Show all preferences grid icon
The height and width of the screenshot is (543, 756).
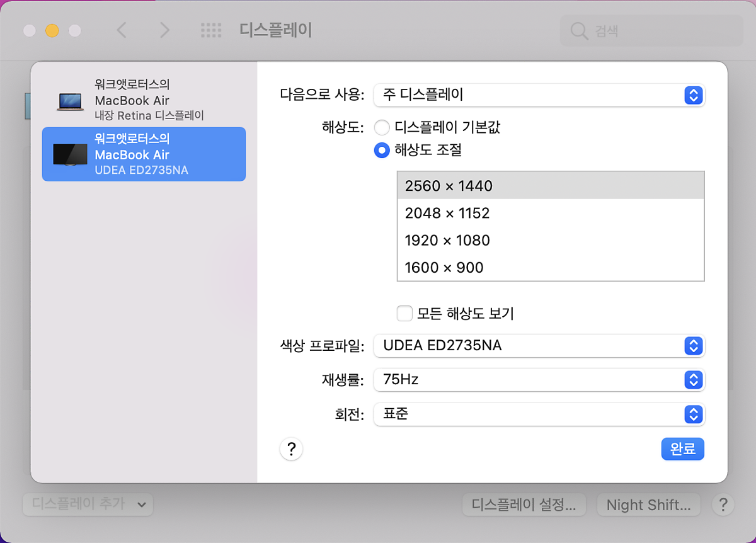[x=210, y=30]
